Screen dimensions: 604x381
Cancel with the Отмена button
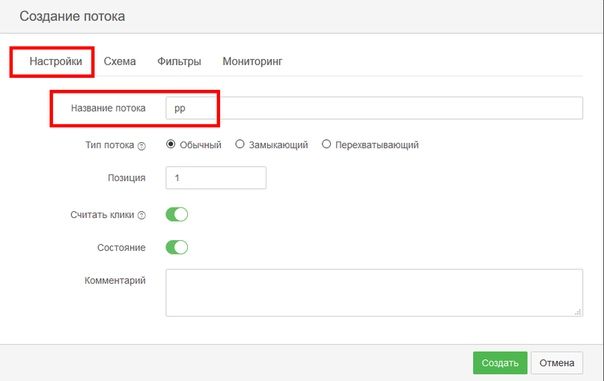(x=557, y=363)
